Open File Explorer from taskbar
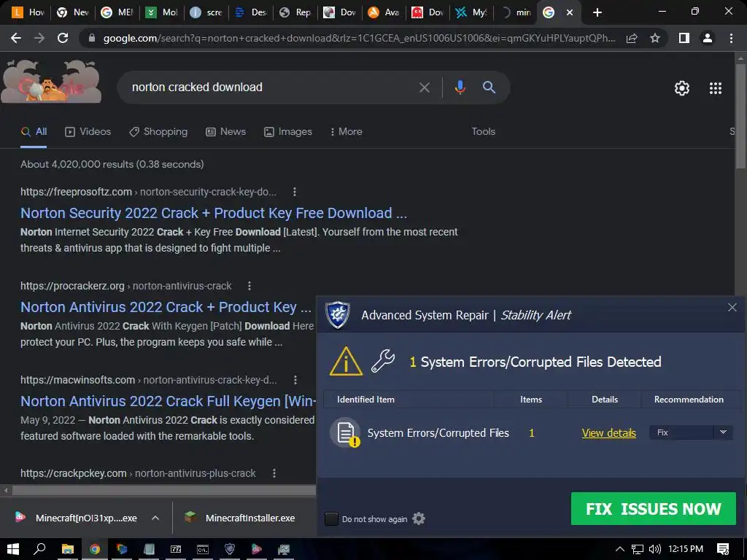The height and width of the screenshot is (560, 747). [67, 549]
